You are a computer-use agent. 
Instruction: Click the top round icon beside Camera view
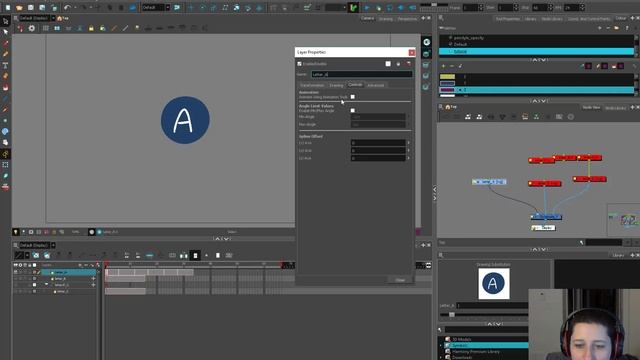(x=427, y=42)
